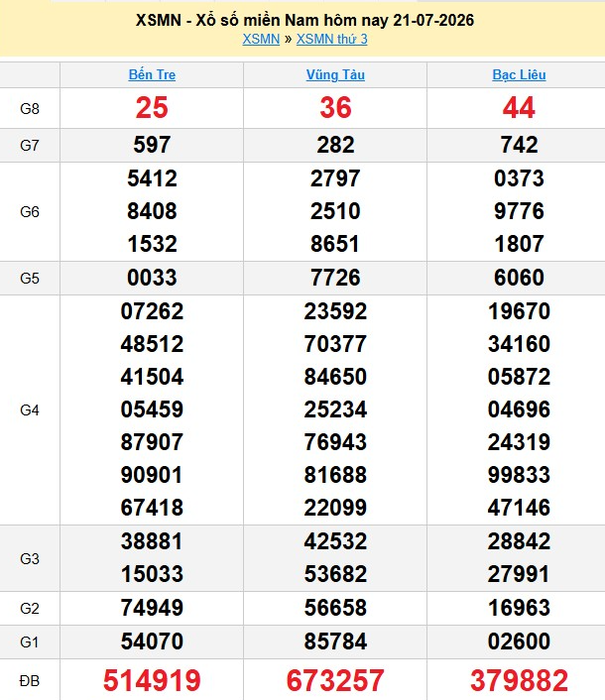Click G4 number 76943
Screen dimensions: 605x700
click(x=335, y=442)
